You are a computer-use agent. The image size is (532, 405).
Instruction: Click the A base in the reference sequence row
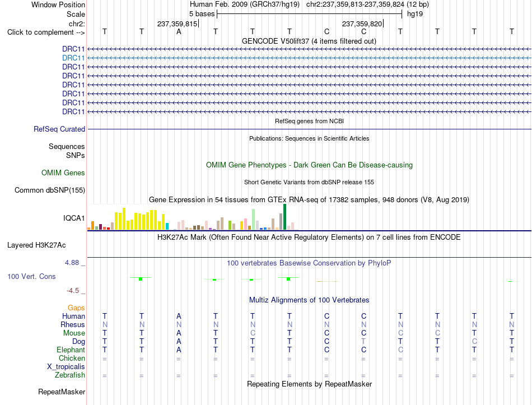tap(179, 31)
